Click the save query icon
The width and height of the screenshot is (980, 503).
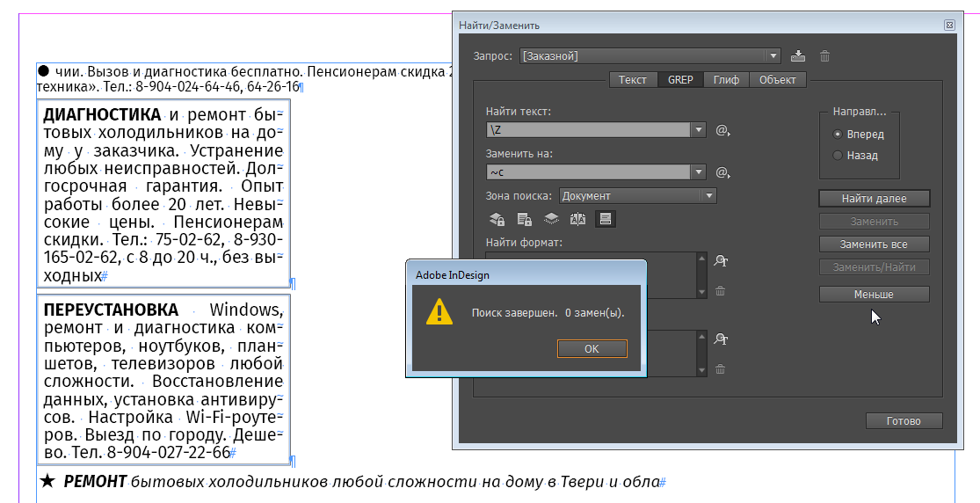797,56
